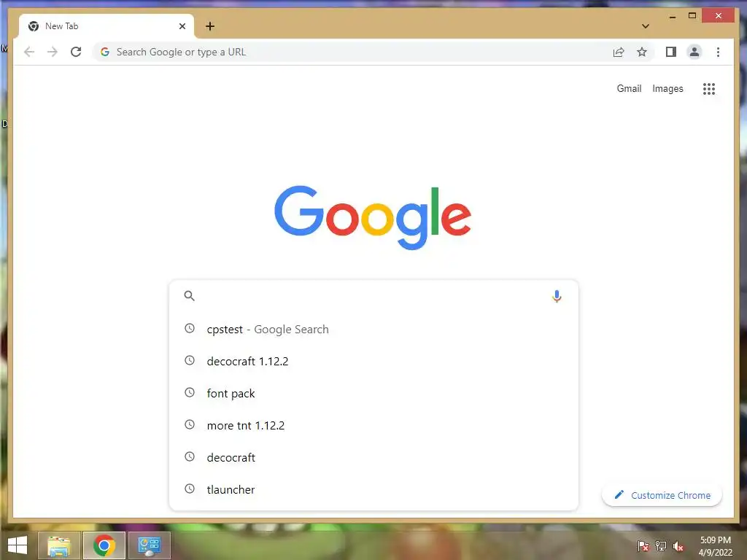This screenshot has height=560, width=747.
Task: Open the Chrome side panel
Action: click(x=671, y=52)
